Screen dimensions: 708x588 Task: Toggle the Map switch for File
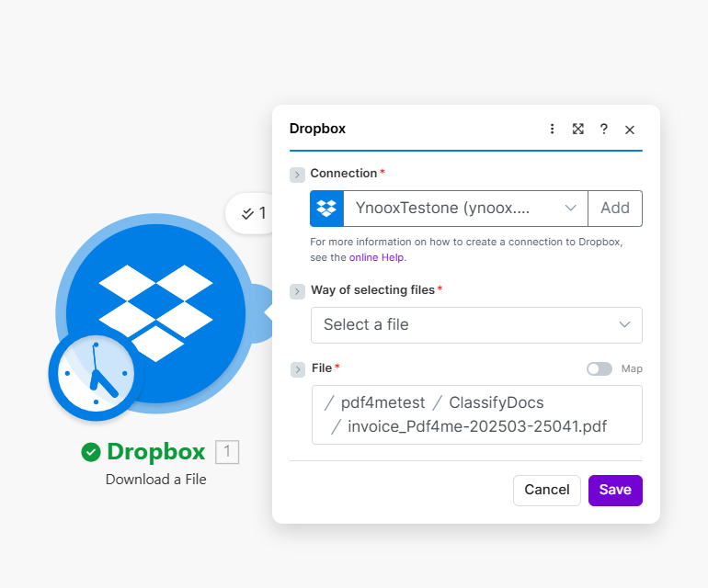pyautogui.click(x=600, y=368)
